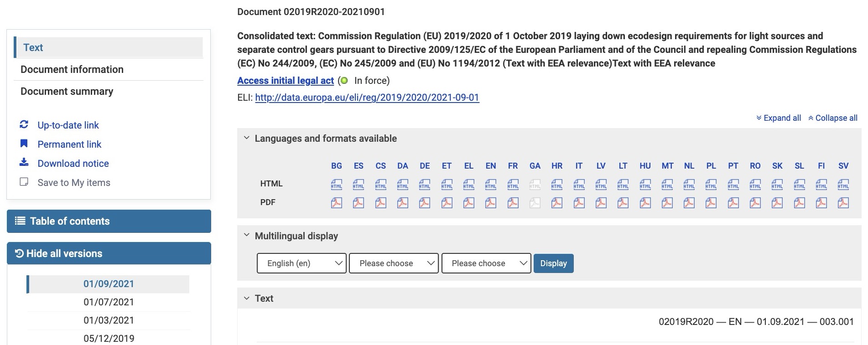Open the English HTML version icon
This screenshot has height=345, width=868.
click(491, 184)
